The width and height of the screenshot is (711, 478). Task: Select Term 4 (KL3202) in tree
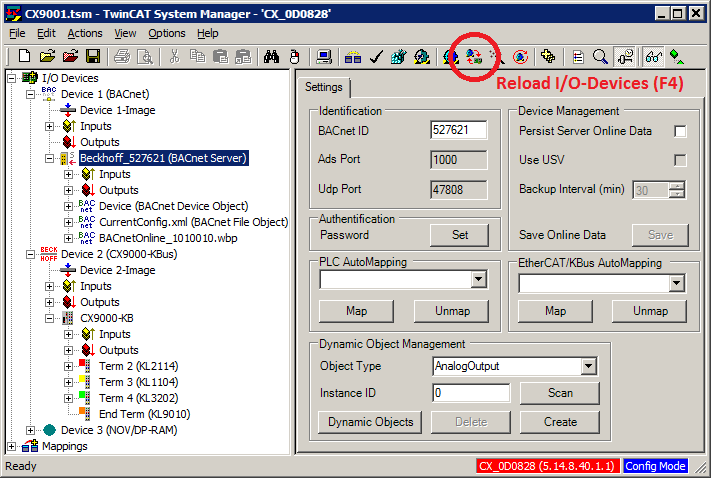[x=138, y=398]
